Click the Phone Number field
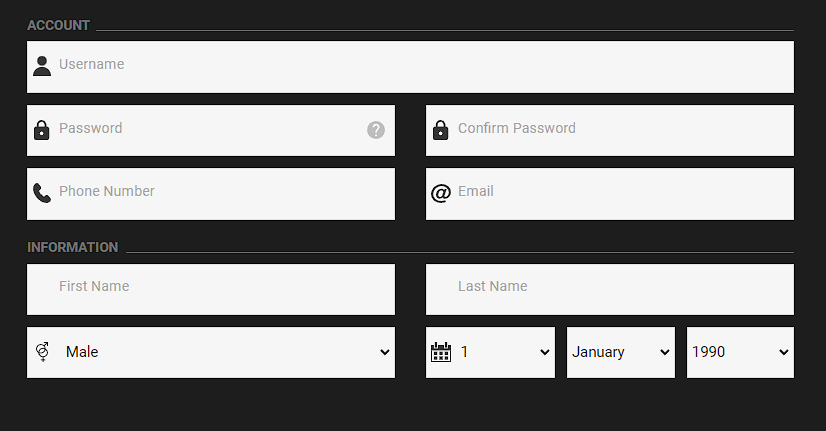 [x=220, y=193]
